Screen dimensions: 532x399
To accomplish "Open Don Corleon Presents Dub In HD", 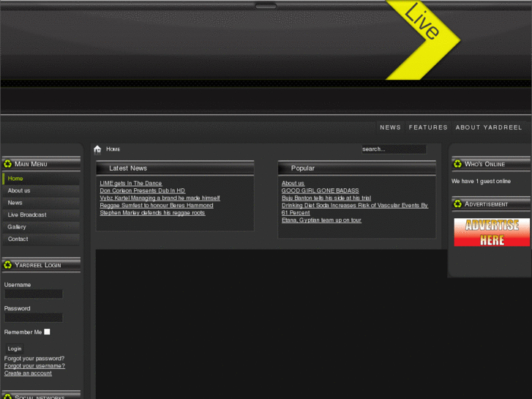I will tap(142, 191).
